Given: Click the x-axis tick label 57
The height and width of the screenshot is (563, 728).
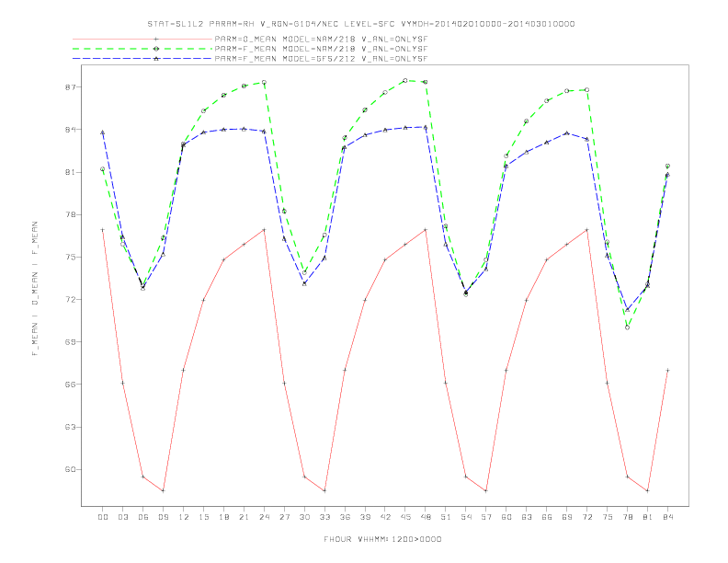Looking at the screenshot, I should tap(486, 517).
